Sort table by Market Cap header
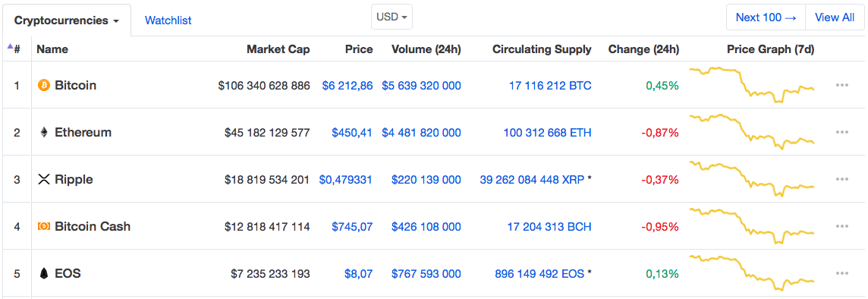This screenshot has height=299, width=868. [x=278, y=49]
